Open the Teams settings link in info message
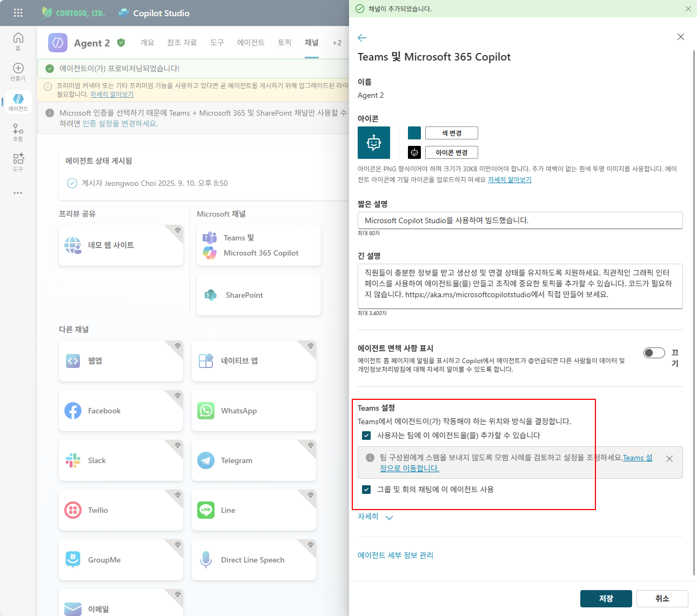The image size is (697, 616). click(638, 458)
